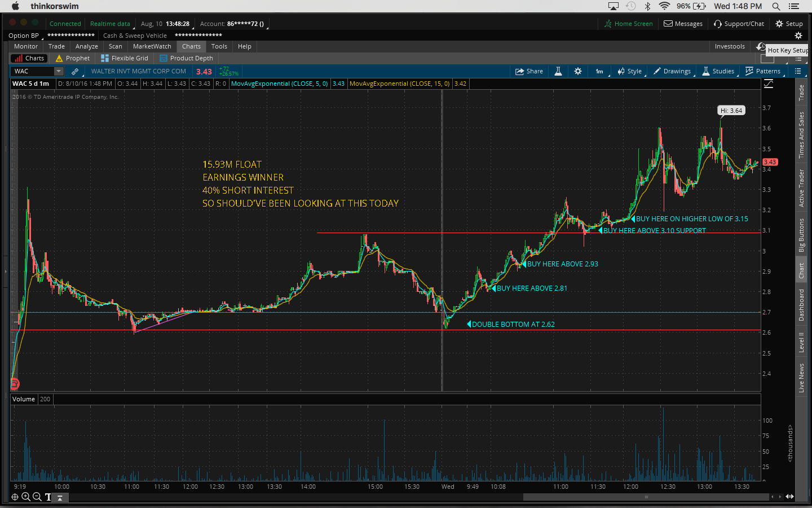The image size is (812, 508).
Task: Select the text drawing tool
Action: click(48, 497)
